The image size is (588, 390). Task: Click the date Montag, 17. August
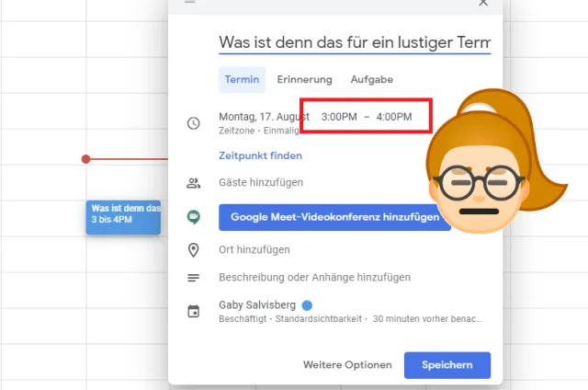tap(264, 117)
